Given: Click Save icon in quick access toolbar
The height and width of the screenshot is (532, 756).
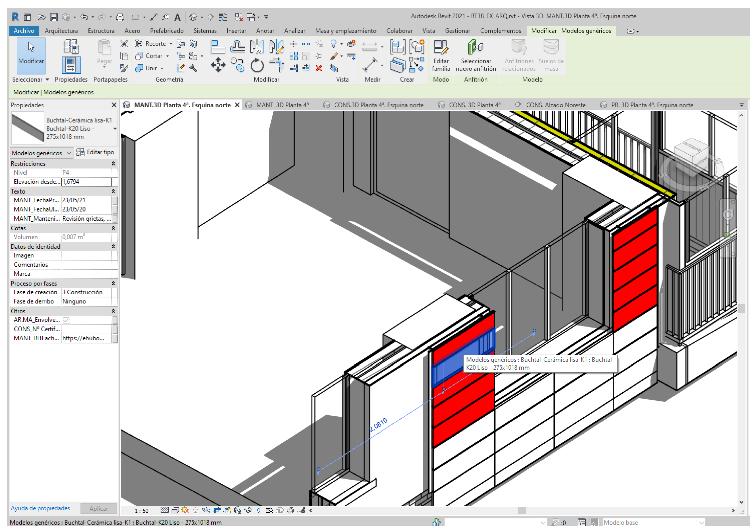Looking at the screenshot, I should click(54, 17).
